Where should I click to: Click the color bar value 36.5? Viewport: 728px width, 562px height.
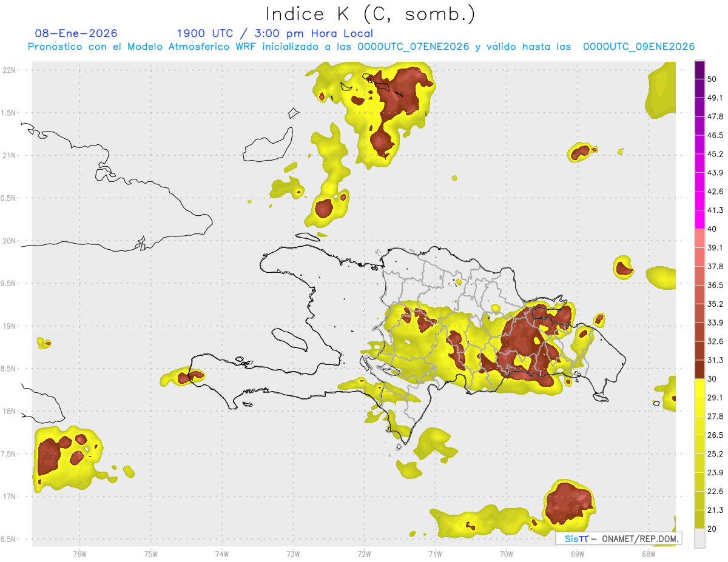point(715,285)
